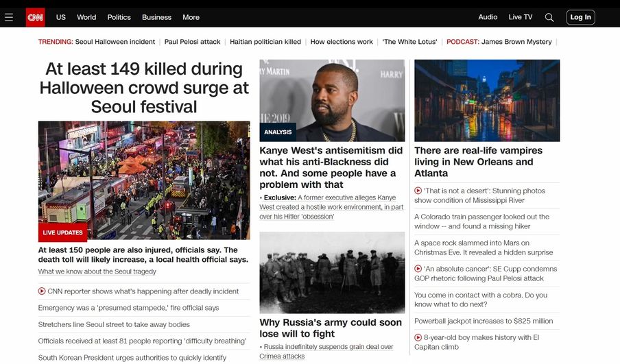The image size is (620, 364).
Task: Play icon beside 8-year-old boy El Capitan story
Action: pyautogui.click(x=418, y=337)
